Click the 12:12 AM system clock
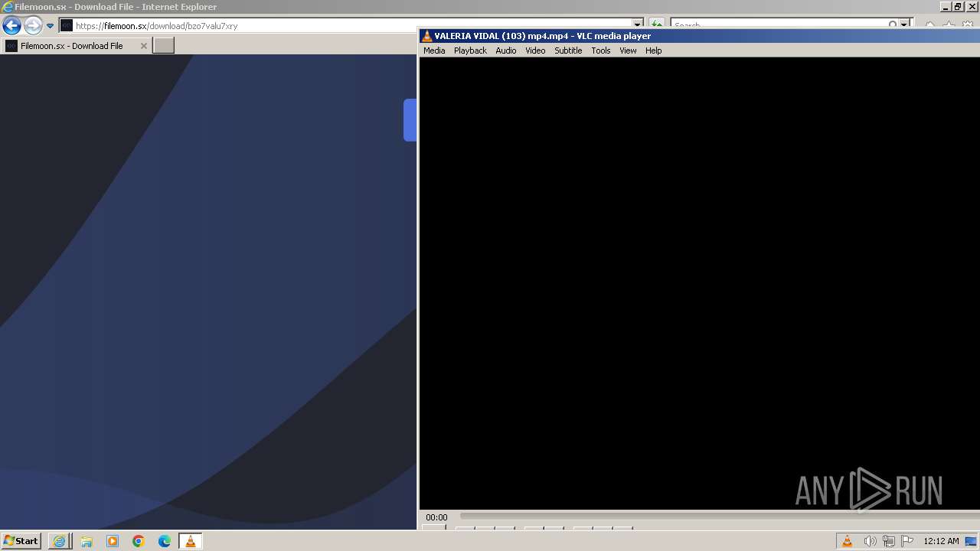Viewport: 980px width, 551px height. point(941,541)
